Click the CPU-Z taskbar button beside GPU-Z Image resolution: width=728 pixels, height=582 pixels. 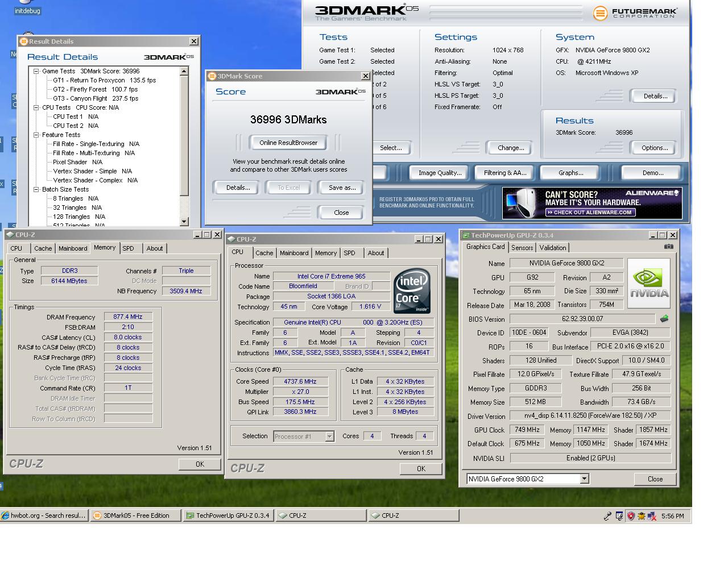pos(321,516)
